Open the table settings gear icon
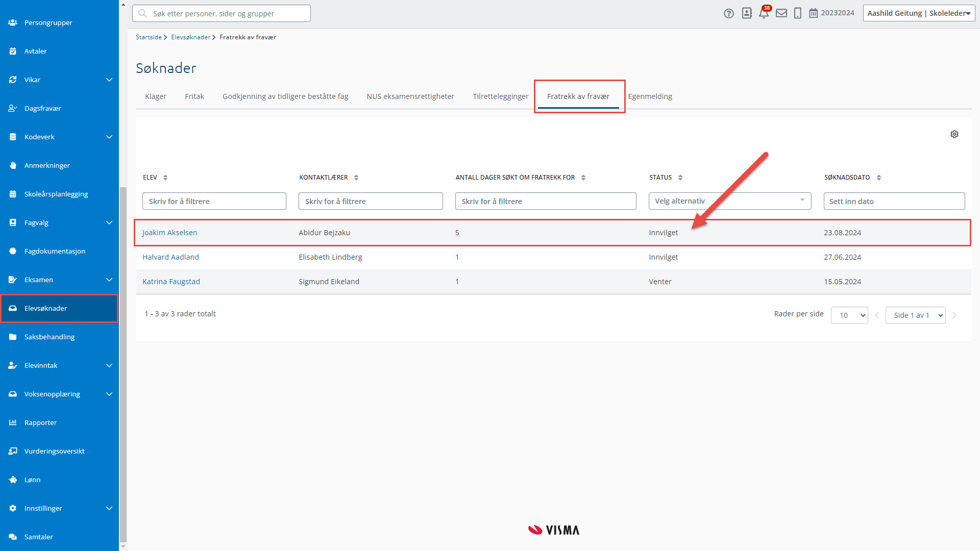 coord(954,134)
